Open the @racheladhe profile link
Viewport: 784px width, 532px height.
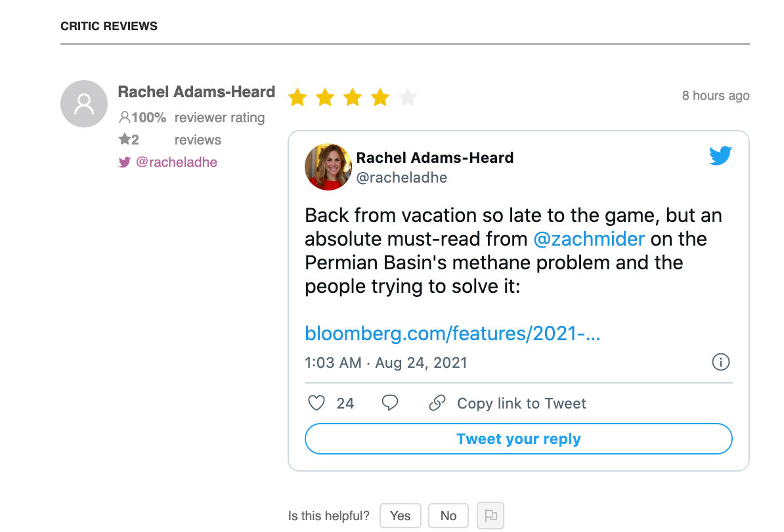pyautogui.click(x=176, y=162)
